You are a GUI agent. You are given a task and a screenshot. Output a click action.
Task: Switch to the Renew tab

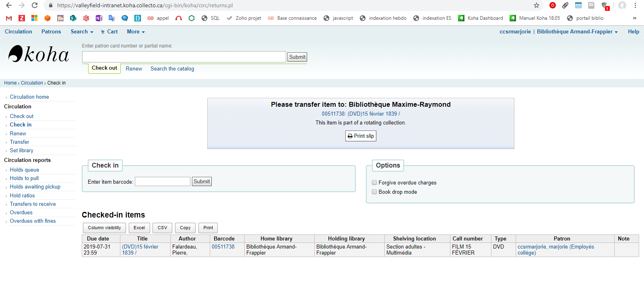[x=134, y=69]
